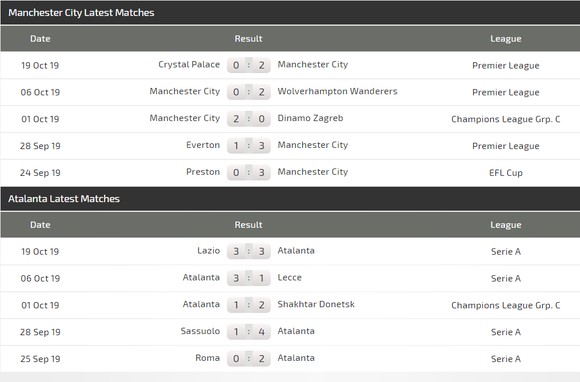Click Manchester City's Champions League Grp. C link
This screenshot has width=580, height=382.
tap(506, 119)
